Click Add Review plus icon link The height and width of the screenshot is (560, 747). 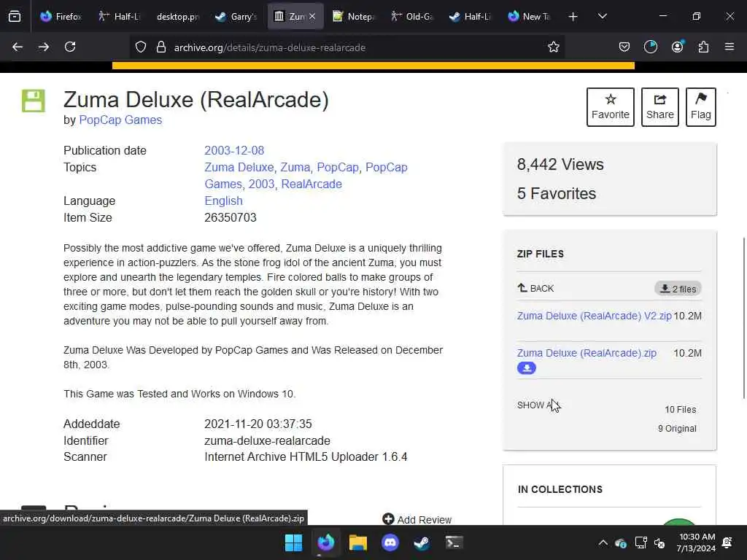click(x=417, y=519)
